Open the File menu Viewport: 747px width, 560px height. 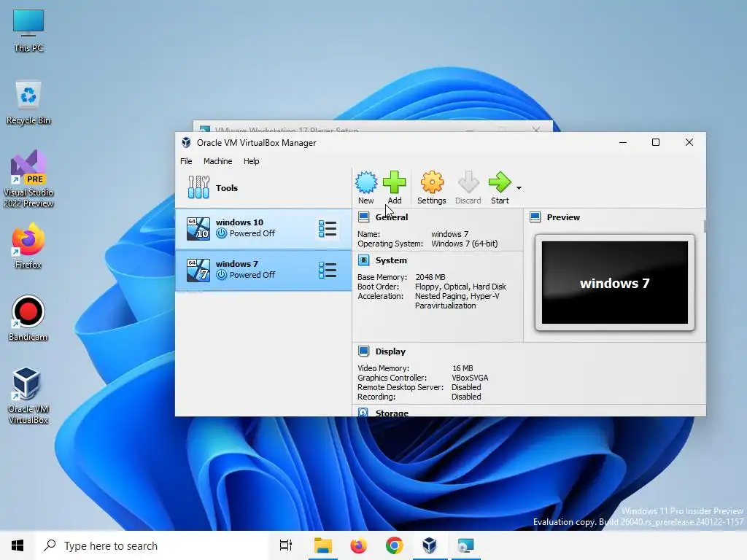point(186,161)
